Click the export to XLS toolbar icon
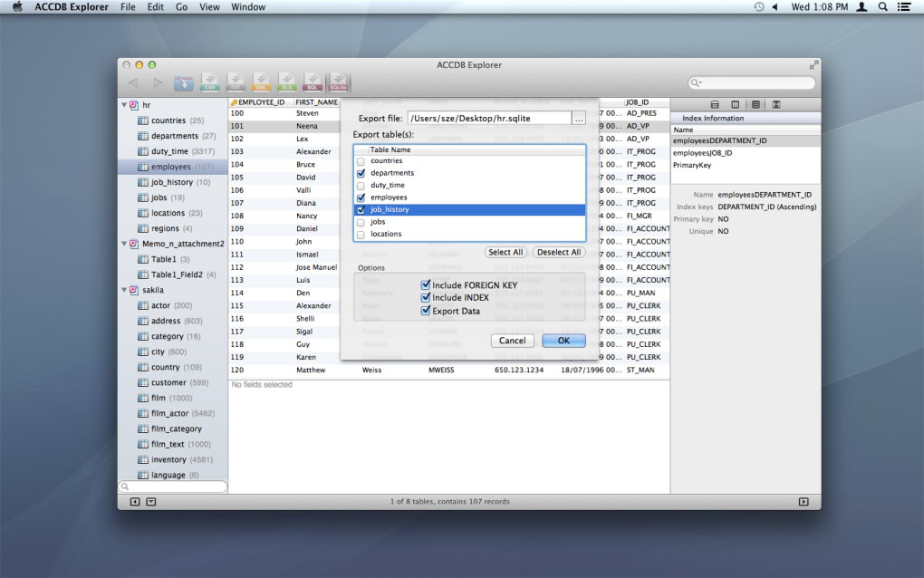924x578 pixels. pos(286,82)
